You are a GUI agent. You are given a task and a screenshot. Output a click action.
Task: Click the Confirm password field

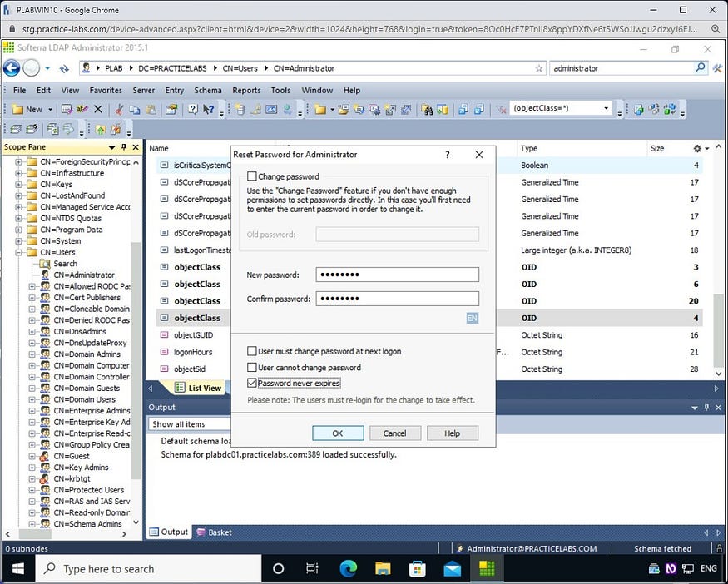tap(398, 299)
